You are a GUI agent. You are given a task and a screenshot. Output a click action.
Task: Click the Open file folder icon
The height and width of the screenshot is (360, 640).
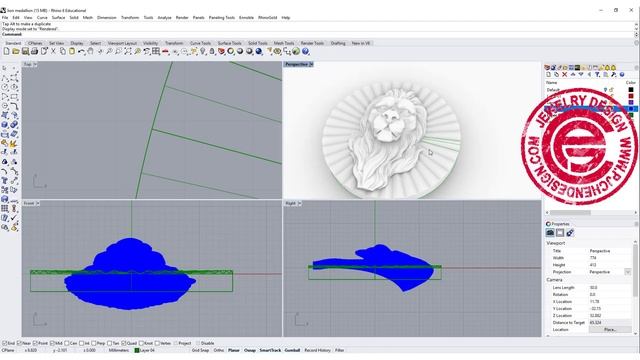pos(16,51)
